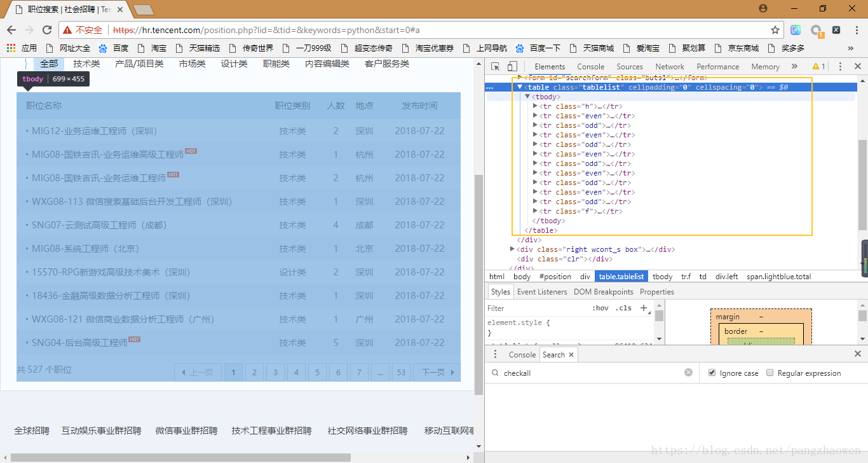Image resolution: width=868 pixels, height=463 pixels.
Task: Collapse the tbody node in the DOM tree
Action: (527, 97)
